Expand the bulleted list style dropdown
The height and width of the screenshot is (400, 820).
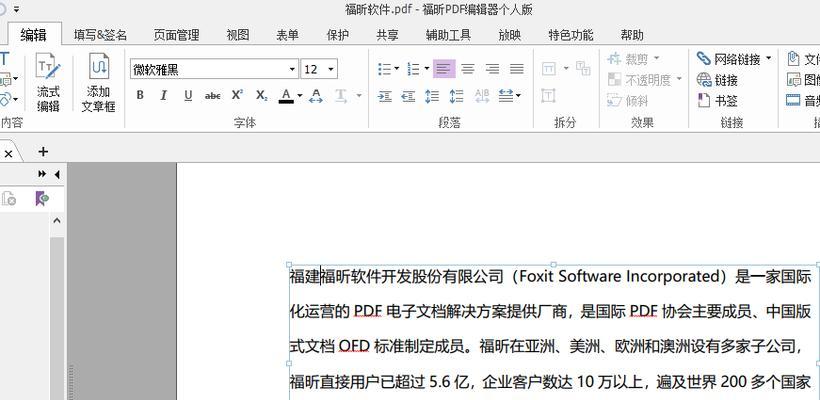[x=397, y=68]
